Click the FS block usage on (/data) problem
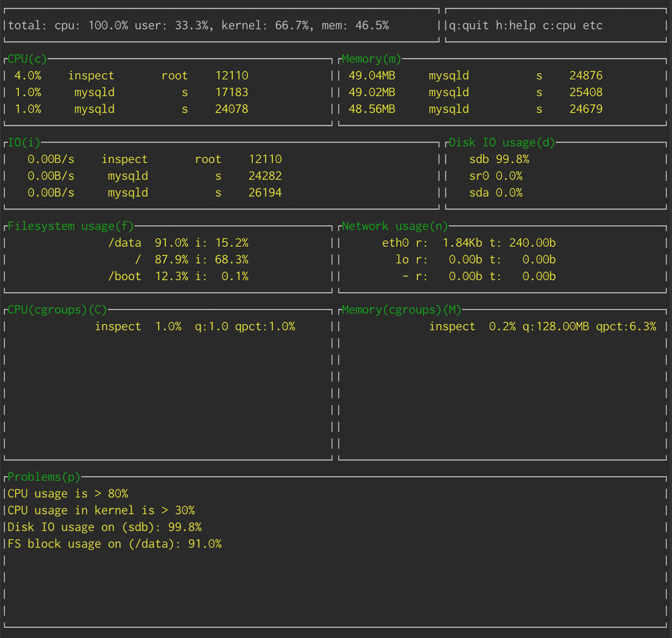 tap(115, 544)
